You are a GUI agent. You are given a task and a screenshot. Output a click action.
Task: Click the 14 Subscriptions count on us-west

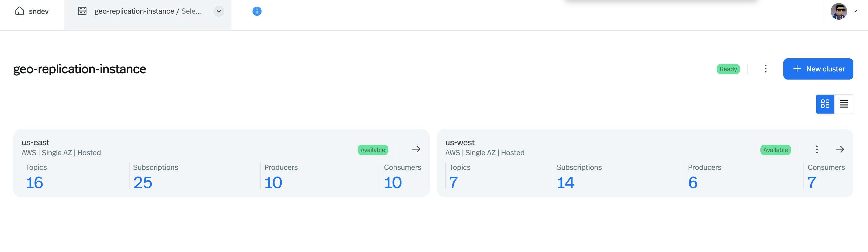pyautogui.click(x=566, y=182)
